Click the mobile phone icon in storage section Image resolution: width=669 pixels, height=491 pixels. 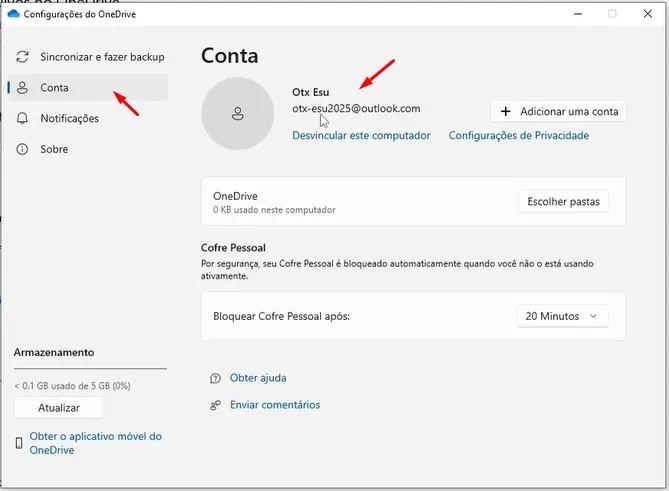20,443
